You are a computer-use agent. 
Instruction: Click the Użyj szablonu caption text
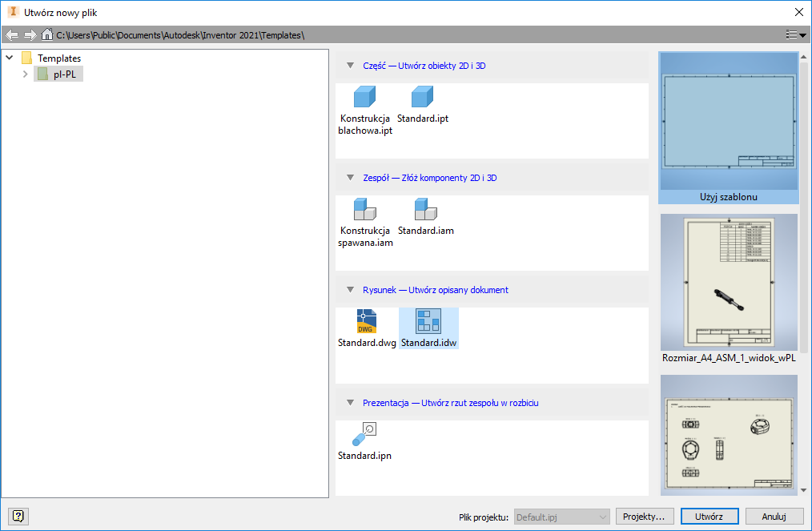pos(729,197)
